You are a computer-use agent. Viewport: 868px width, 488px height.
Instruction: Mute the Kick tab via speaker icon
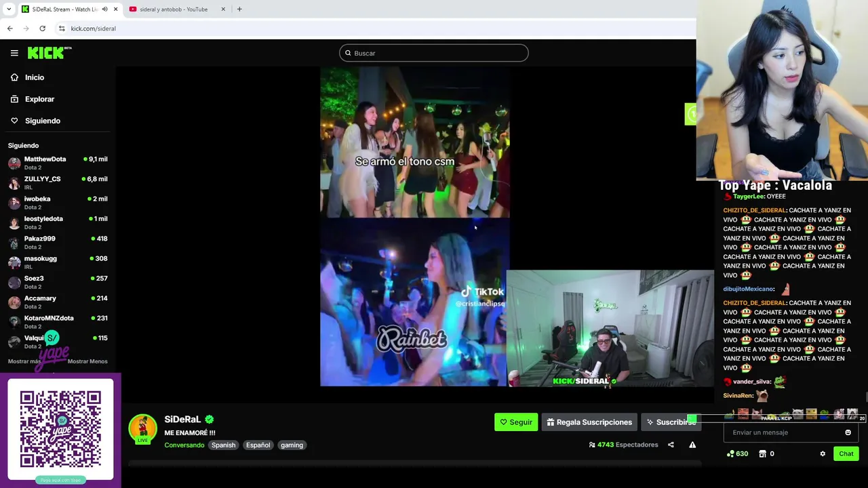(104, 9)
